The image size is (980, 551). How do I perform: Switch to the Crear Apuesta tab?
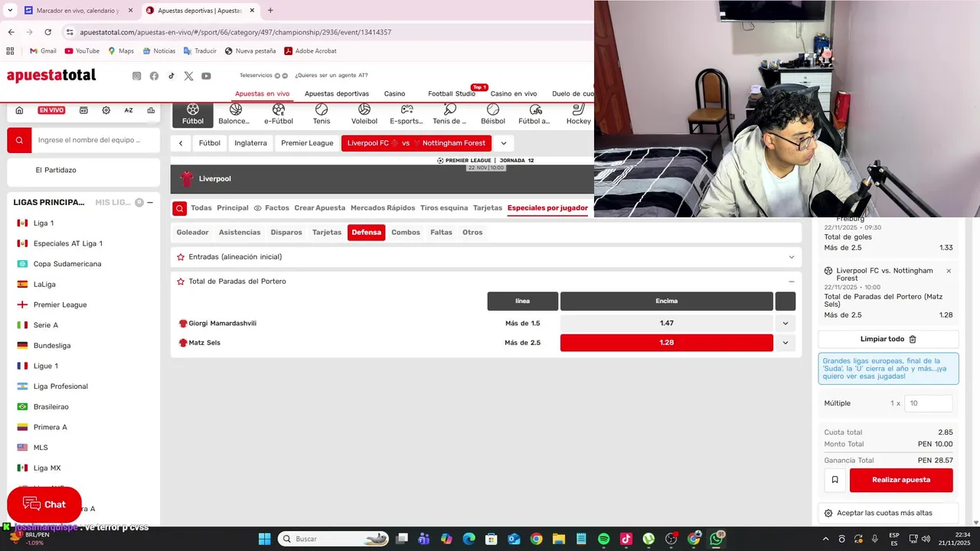click(x=320, y=208)
